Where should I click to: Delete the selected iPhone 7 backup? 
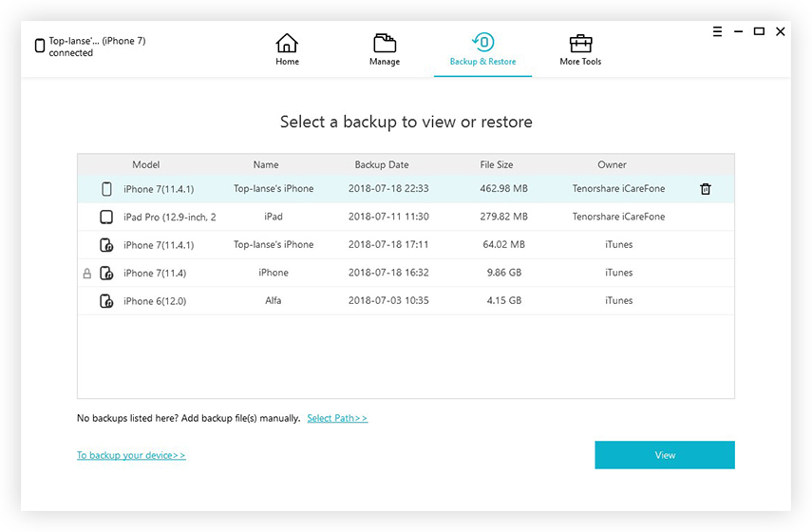(x=706, y=189)
